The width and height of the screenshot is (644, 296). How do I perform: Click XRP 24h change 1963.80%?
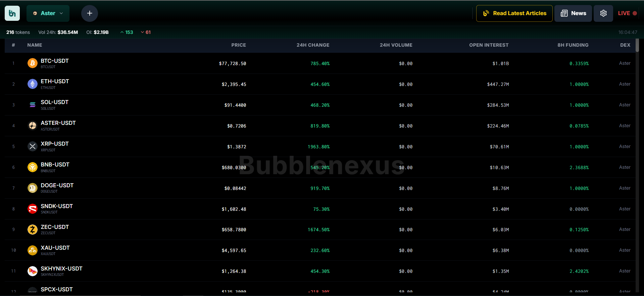pyautogui.click(x=318, y=147)
